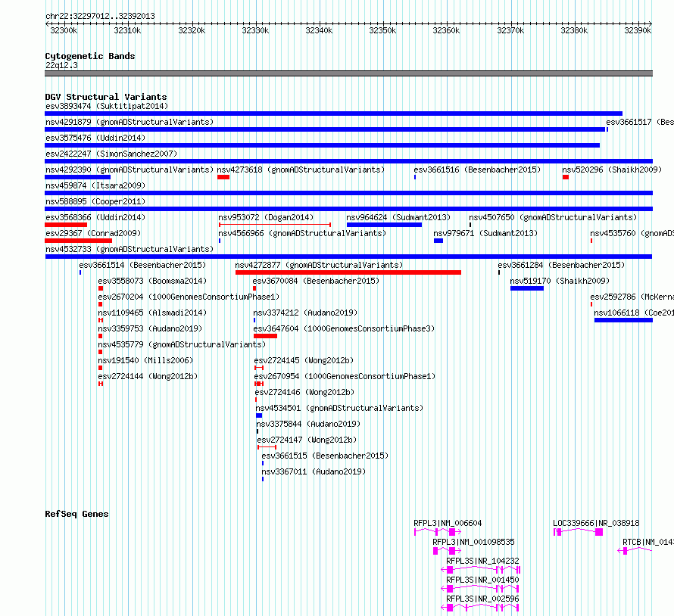
Task: Click the esv2724144 (Wong2012b) label
Action: [x=148, y=376]
